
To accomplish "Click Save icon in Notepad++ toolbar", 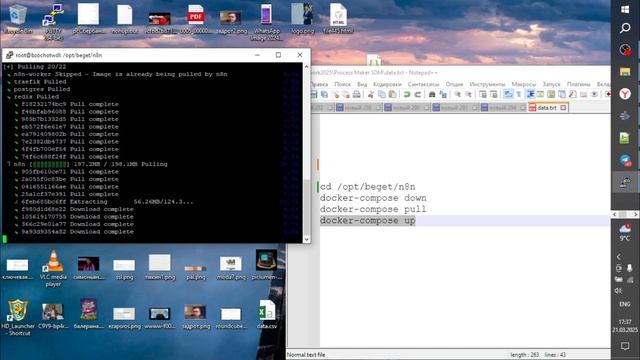I will coord(313,94).
